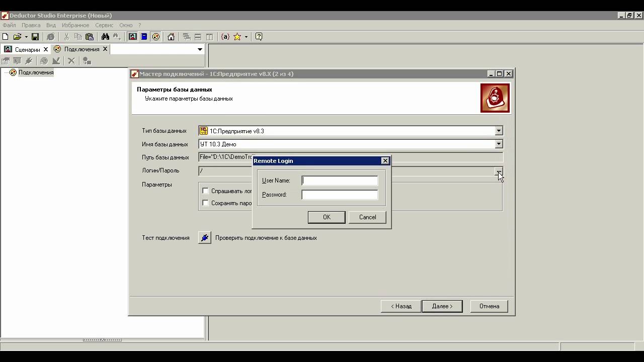
Task: Click the plug icon in the Connections panel toolbar
Action: tap(29, 61)
